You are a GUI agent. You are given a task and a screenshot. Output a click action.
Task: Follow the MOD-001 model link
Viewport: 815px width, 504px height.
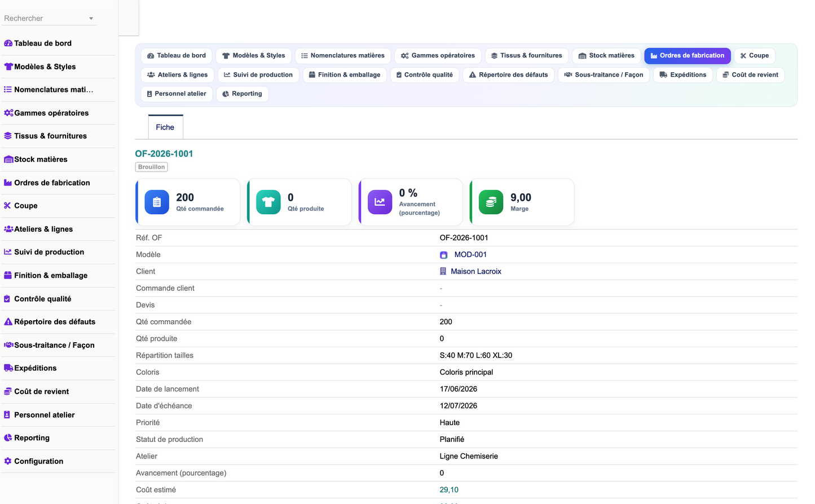[470, 255]
